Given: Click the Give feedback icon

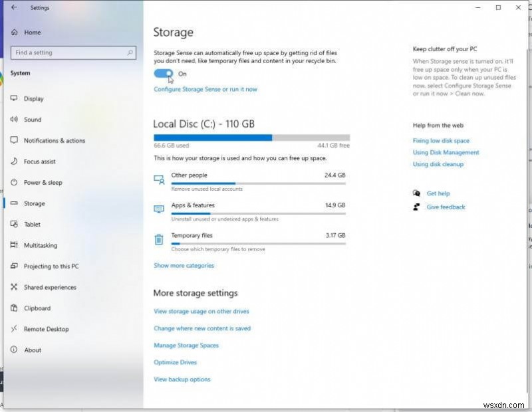Looking at the screenshot, I should (416, 207).
